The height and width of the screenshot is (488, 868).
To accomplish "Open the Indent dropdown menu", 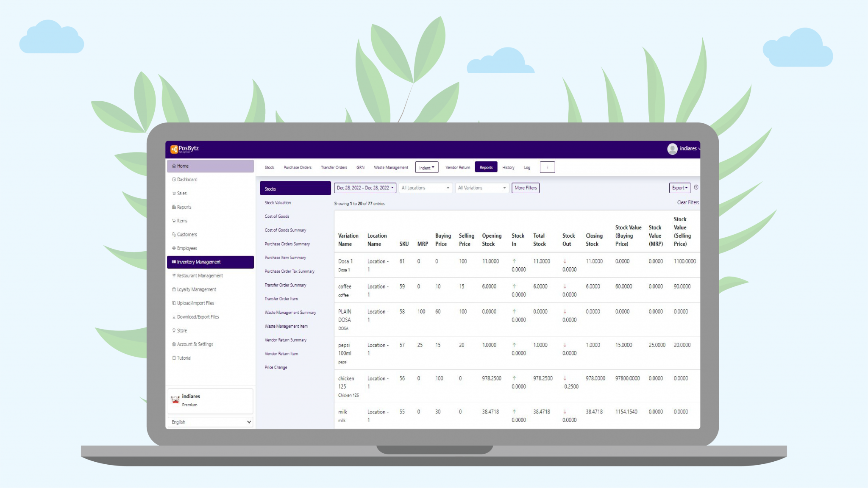I will pyautogui.click(x=426, y=167).
